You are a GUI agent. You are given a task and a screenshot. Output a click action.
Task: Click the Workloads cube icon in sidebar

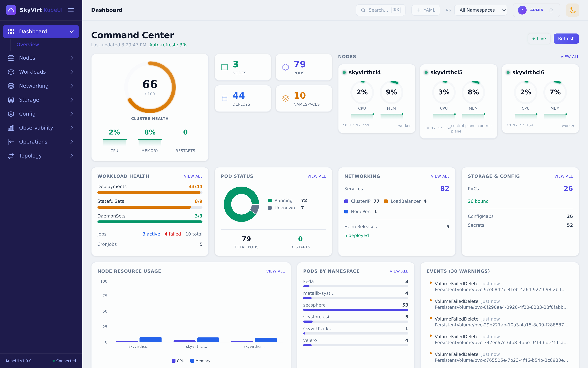tap(11, 72)
